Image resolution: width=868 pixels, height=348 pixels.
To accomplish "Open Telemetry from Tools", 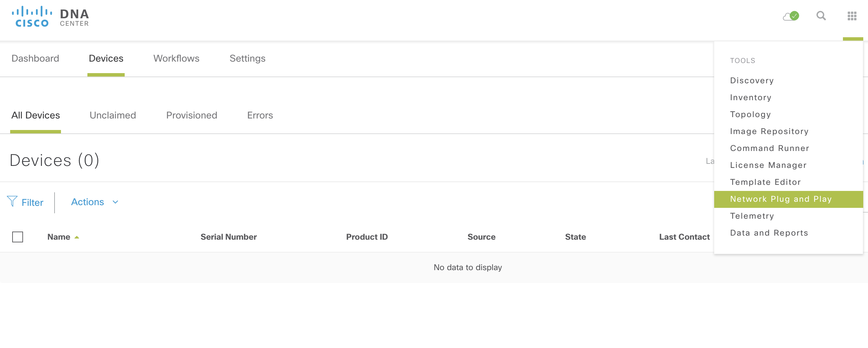I will [752, 216].
